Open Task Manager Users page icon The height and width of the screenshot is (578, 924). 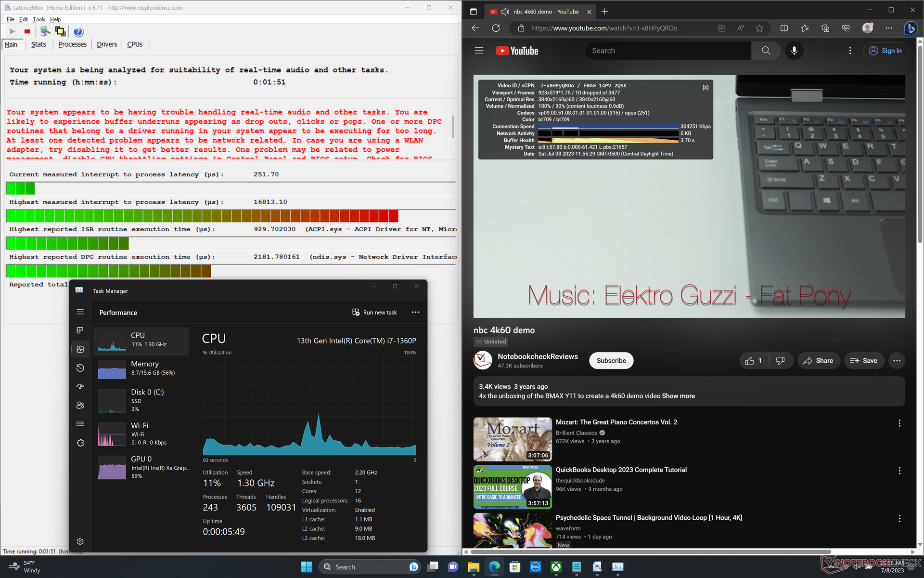point(80,405)
